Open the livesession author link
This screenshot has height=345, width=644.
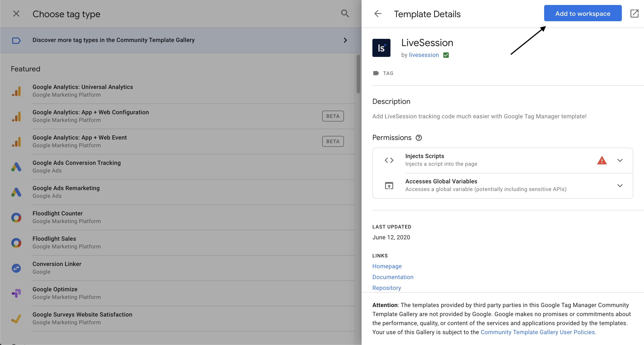click(x=424, y=55)
